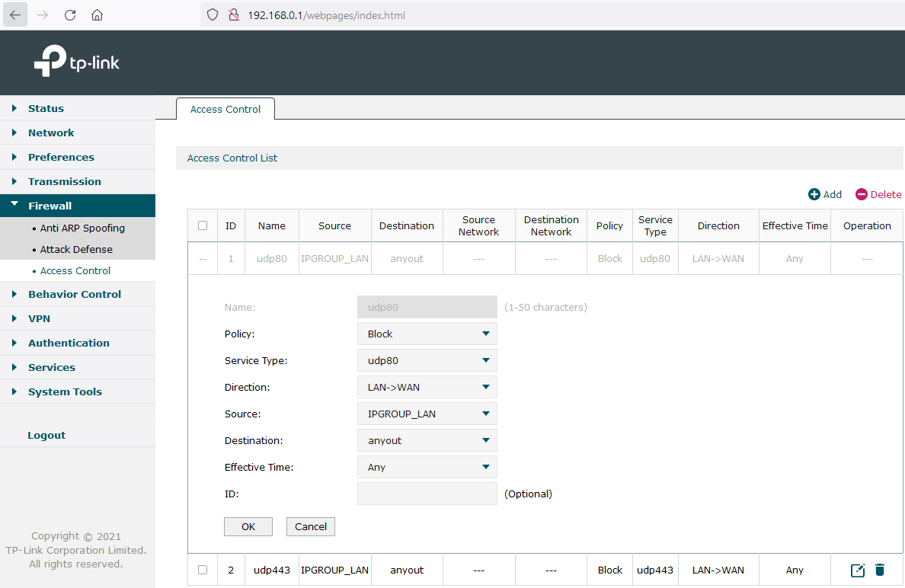Open the Behavior Control menu
The width and height of the screenshot is (905, 588).
click(x=75, y=294)
